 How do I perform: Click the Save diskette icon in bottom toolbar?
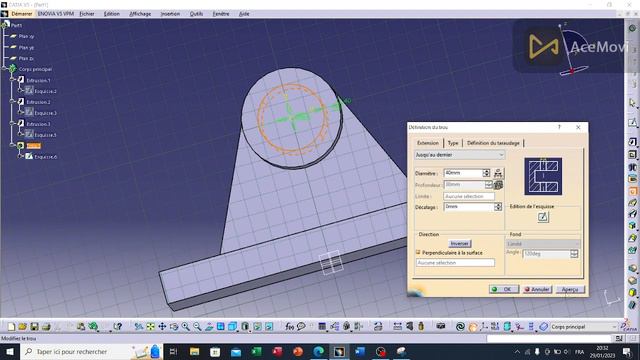tap(34, 327)
